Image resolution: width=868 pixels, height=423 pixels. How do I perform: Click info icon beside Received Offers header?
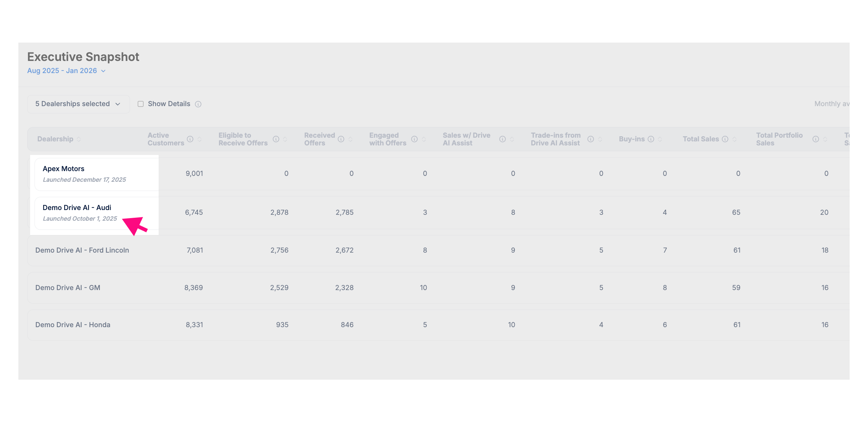[341, 139]
